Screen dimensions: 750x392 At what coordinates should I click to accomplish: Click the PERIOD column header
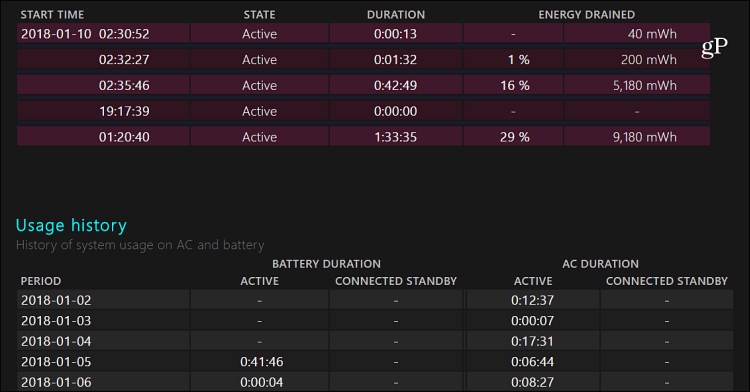[x=41, y=281]
